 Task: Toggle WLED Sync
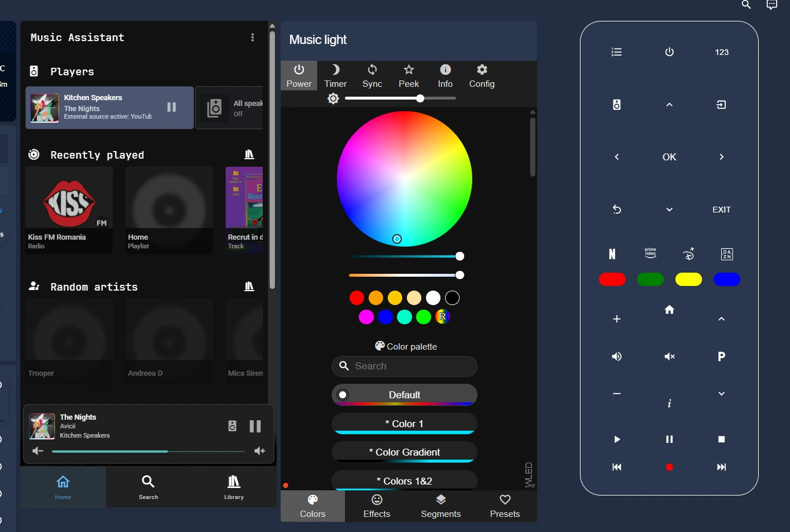point(372,76)
